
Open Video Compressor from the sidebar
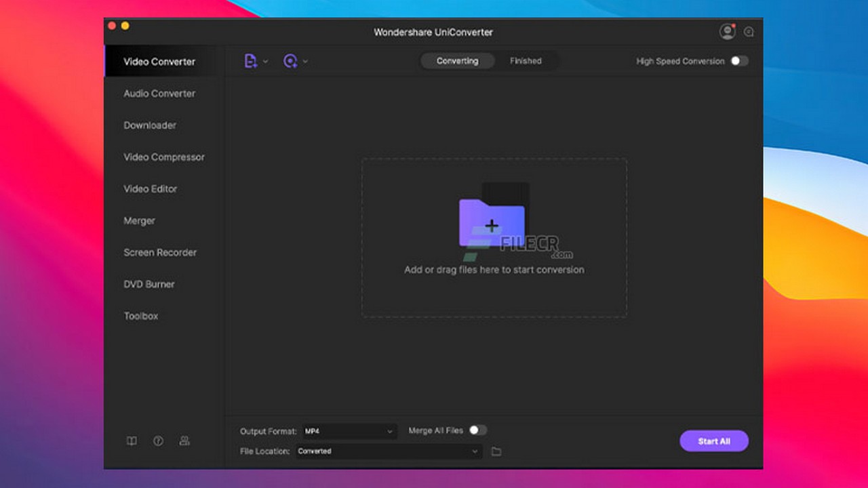pos(164,157)
